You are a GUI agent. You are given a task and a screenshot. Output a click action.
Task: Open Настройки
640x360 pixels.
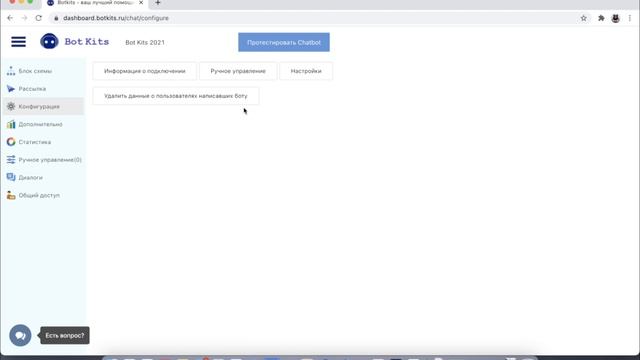tap(306, 71)
